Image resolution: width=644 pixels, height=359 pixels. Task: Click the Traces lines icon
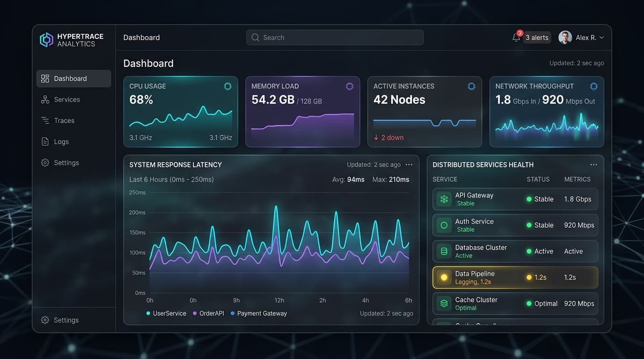[45, 121]
